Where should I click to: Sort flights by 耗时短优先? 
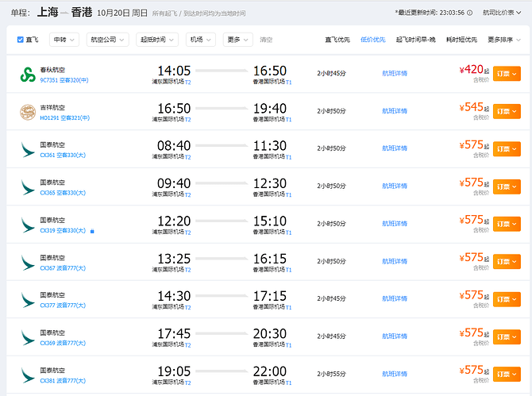460,40
